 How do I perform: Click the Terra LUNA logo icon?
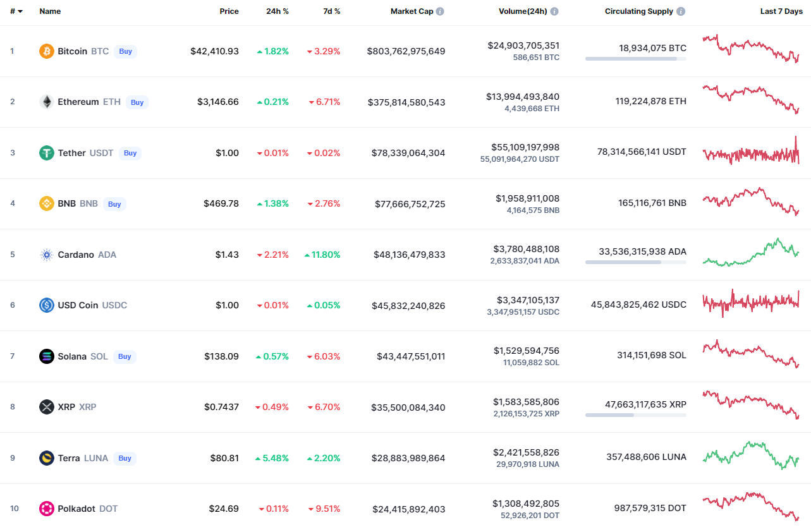pos(47,458)
